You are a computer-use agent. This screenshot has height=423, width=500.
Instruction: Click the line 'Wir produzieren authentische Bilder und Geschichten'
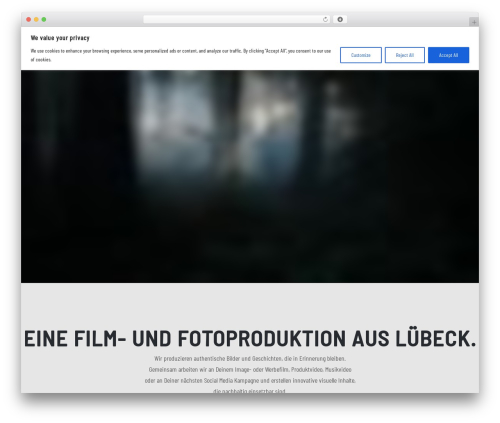(x=250, y=359)
